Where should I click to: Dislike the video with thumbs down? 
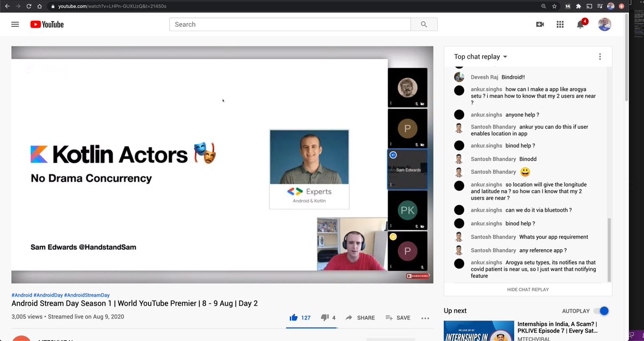pyautogui.click(x=325, y=317)
